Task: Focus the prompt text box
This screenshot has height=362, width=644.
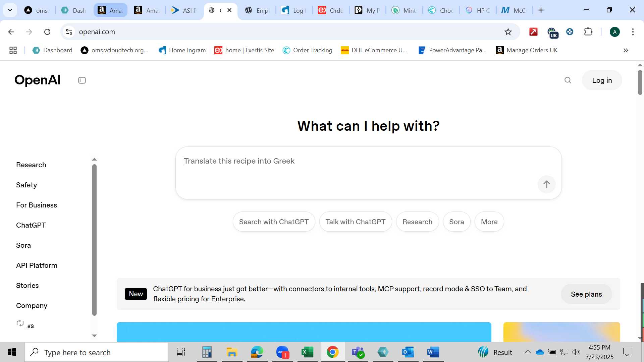Action: pyautogui.click(x=368, y=173)
